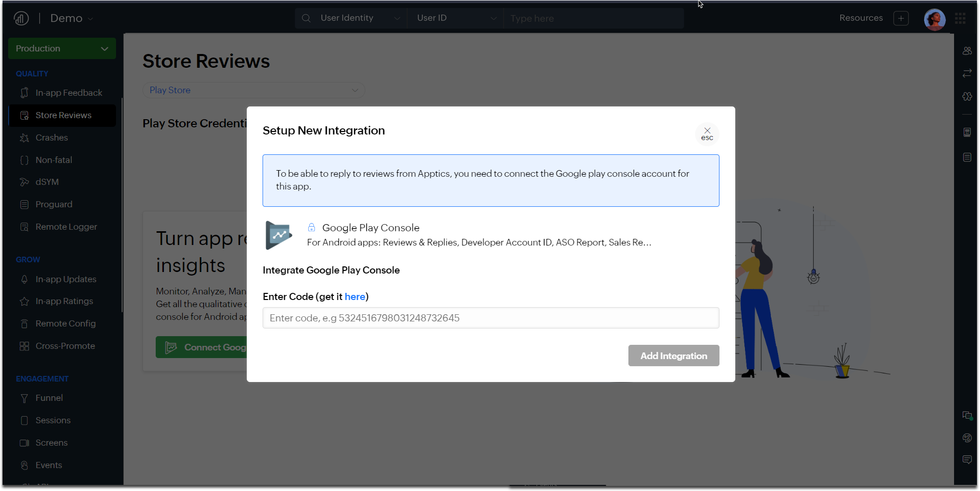Open In-app Feedback in sidebar
Image resolution: width=980 pixels, height=491 pixels.
click(62, 93)
